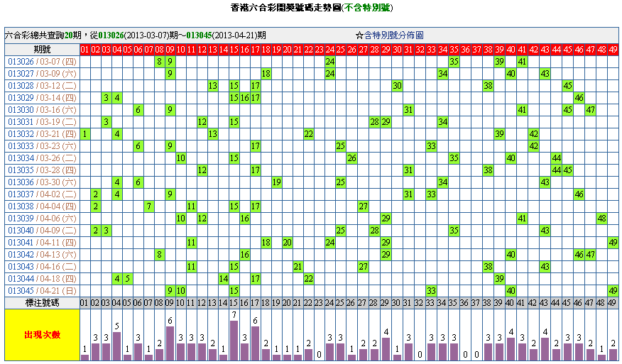This screenshot has height=364, width=622.
Task: Click the yellow 出現次數 label cell
Action: point(42,334)
